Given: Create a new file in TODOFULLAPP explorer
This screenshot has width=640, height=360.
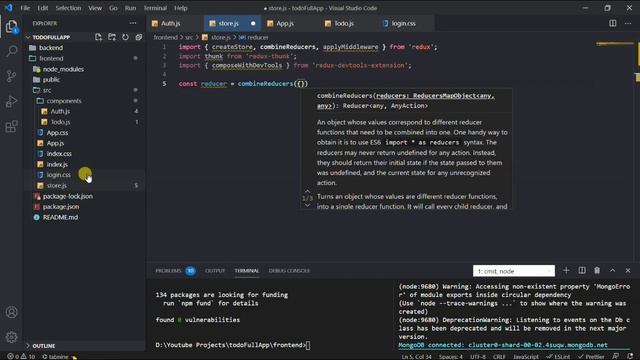Looking at the screenshot, I should tap(98, 37).
